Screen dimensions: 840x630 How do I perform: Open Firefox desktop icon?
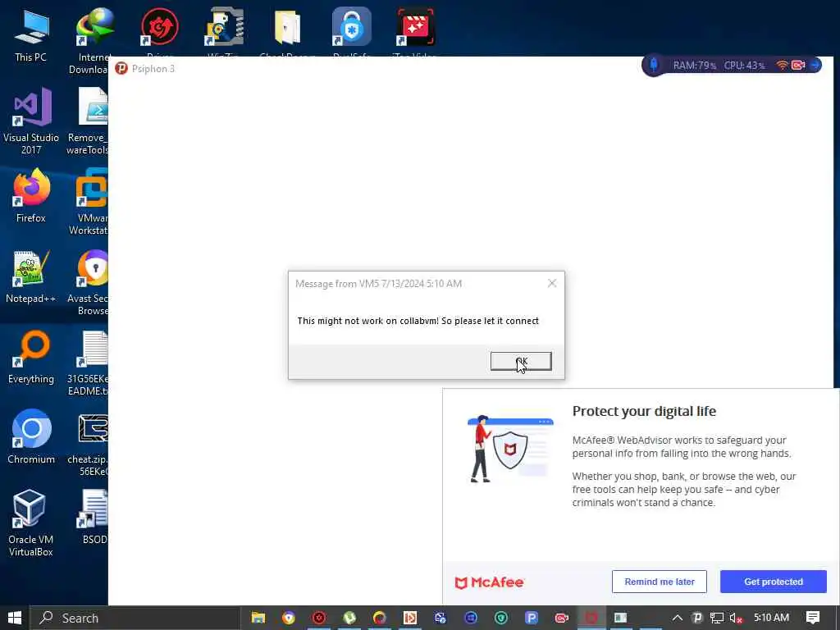[30, 195]
